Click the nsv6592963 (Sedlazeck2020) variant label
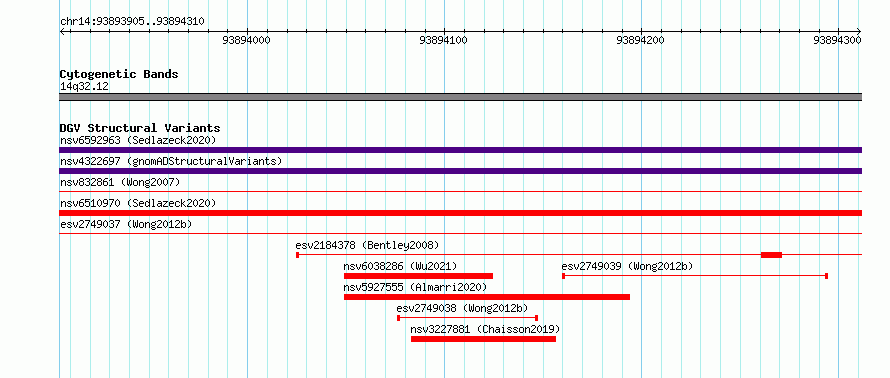 tap(138, 140)
